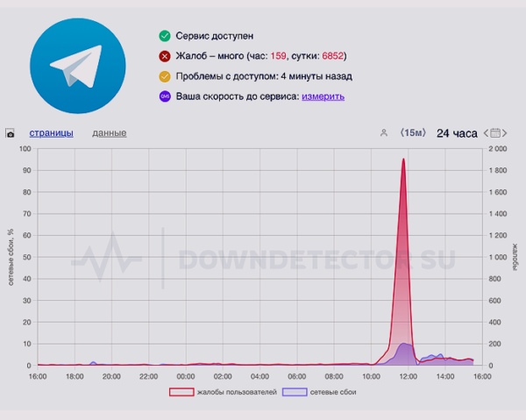Click the purple legend swatch
This screenshot has height=420, width=526.
point(295,392)
